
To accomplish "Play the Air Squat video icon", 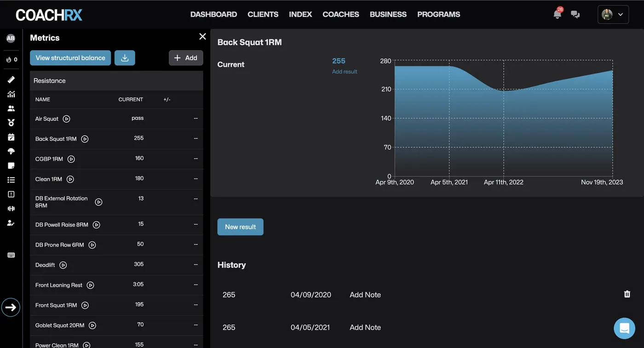I will click(x=66, y=119).
